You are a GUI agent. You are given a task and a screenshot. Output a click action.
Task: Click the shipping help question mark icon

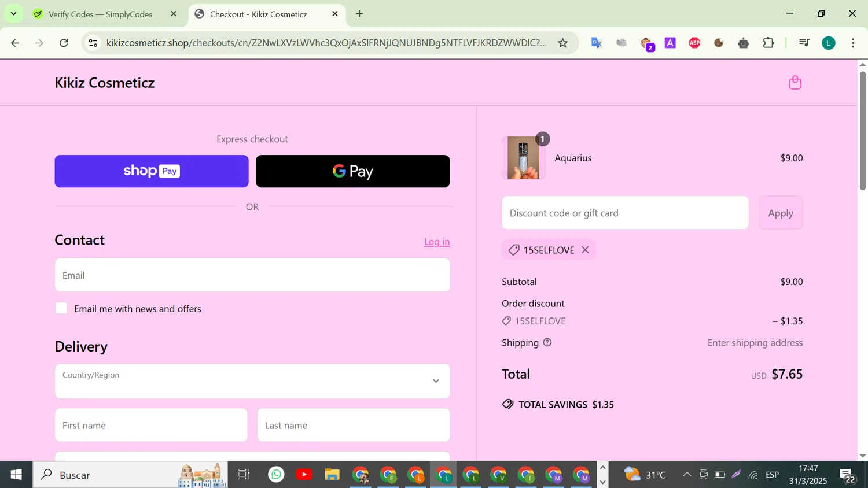(x=547, y=342)
